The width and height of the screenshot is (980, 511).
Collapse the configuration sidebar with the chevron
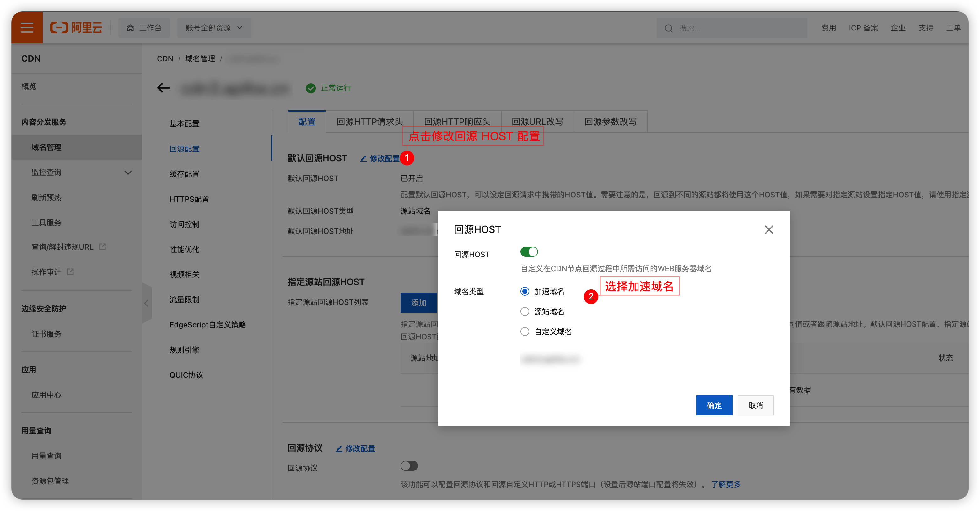tap(147, 303)
